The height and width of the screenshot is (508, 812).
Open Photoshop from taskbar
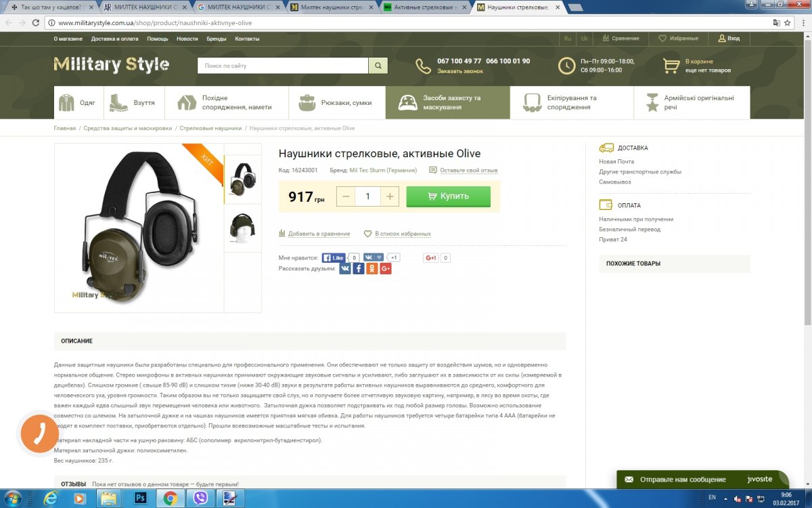coord(141,499)
